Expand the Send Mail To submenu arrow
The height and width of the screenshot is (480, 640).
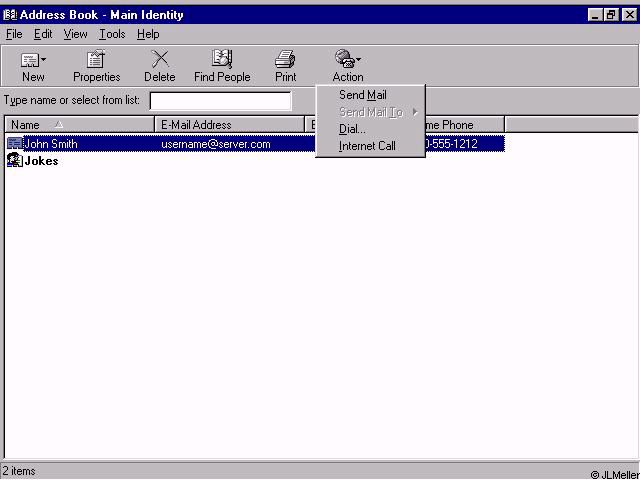(415, 112)
